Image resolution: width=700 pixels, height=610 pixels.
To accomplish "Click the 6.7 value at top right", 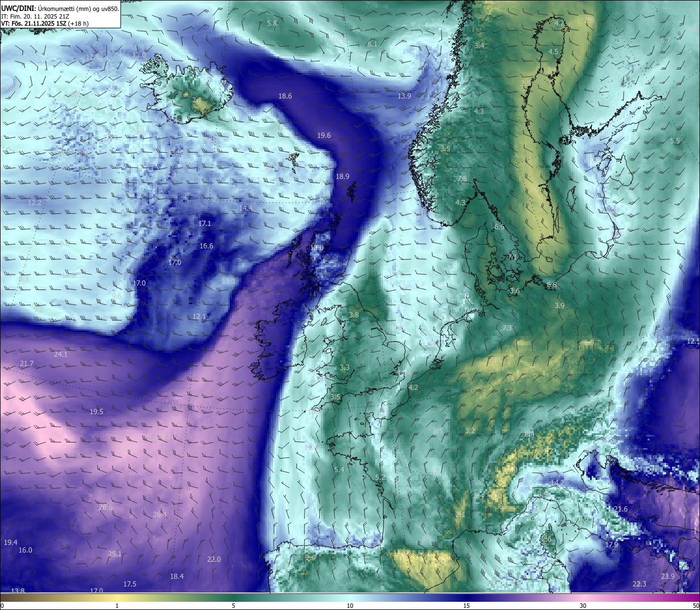I will tap(665, 40).
